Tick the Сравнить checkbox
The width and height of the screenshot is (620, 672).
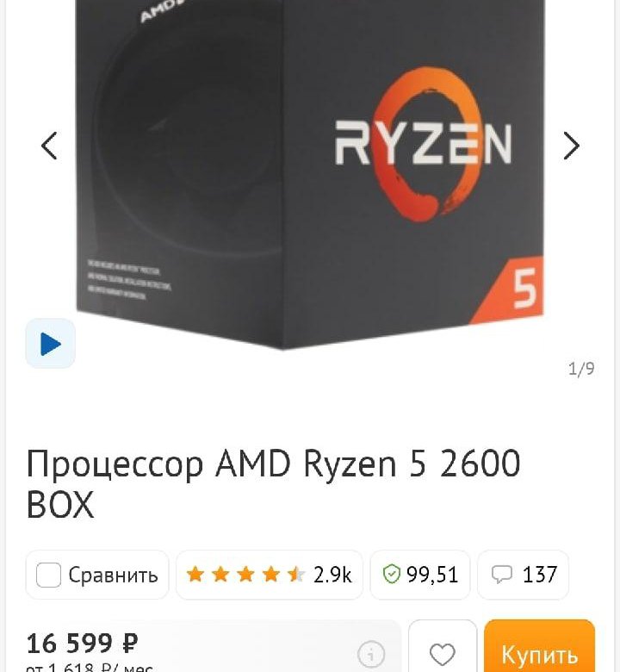(48, 575)
